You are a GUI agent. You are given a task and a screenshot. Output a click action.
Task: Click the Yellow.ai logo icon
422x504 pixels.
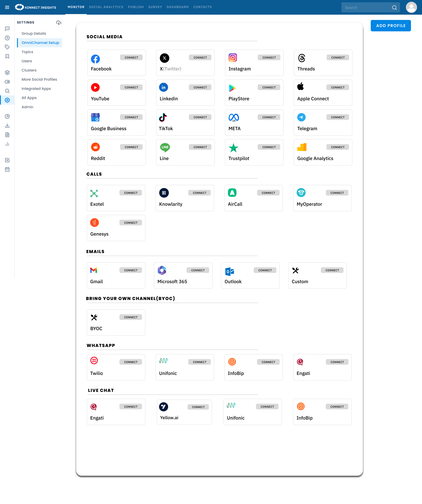(164, 407)
